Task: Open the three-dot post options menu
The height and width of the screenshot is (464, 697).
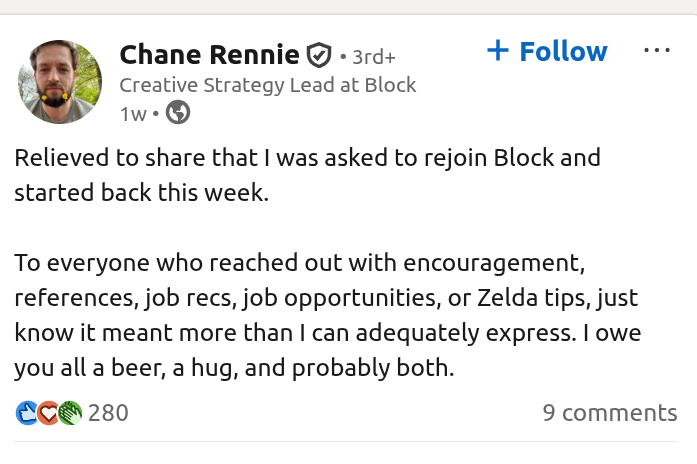Action: tap(656, 50)
